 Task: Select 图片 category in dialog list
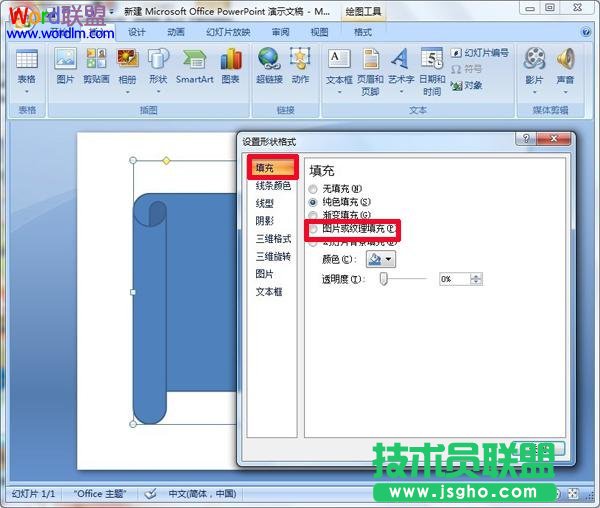tap(264, 274)
